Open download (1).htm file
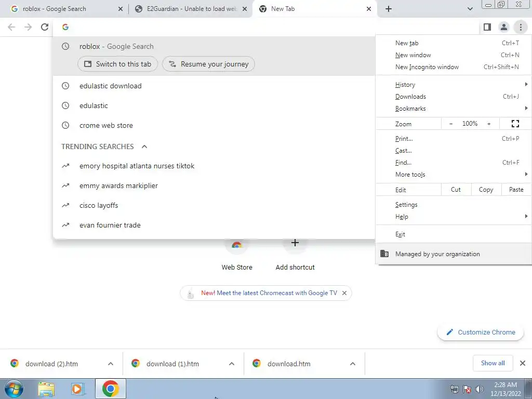Screen dimensions: 532x399 [x=172, y=364]
